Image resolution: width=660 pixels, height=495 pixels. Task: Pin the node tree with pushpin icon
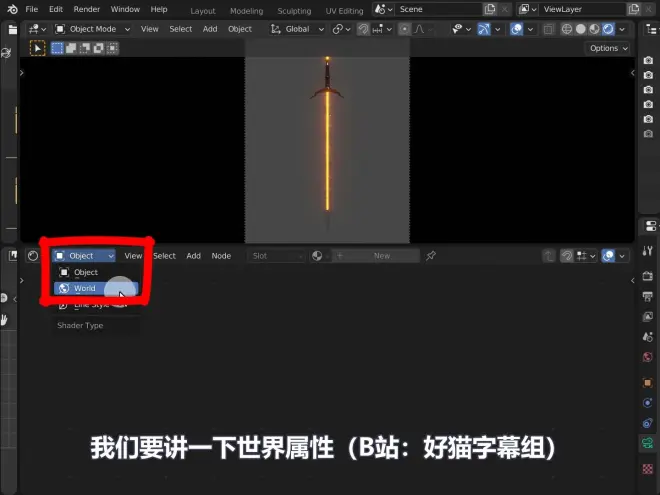pyautogui.click(x=430, y=256)
